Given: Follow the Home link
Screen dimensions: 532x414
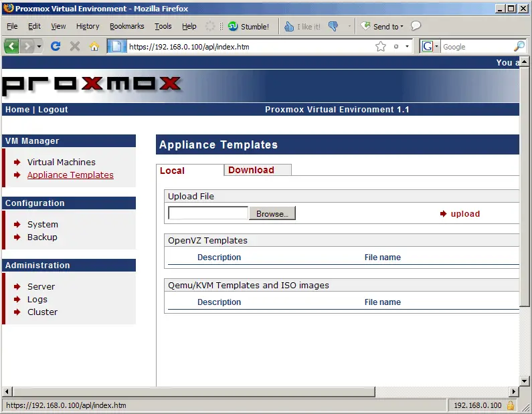Looking at the screenshot, I should (17, 110).
